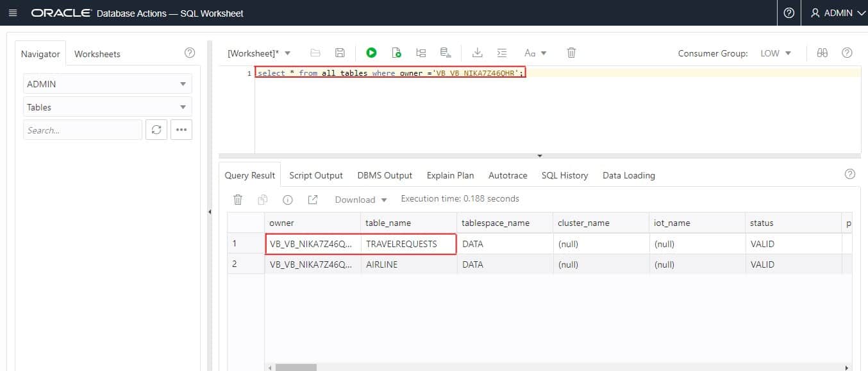
Task: Click the results horizontal scrollbar thumb
Action: (296, 368)
